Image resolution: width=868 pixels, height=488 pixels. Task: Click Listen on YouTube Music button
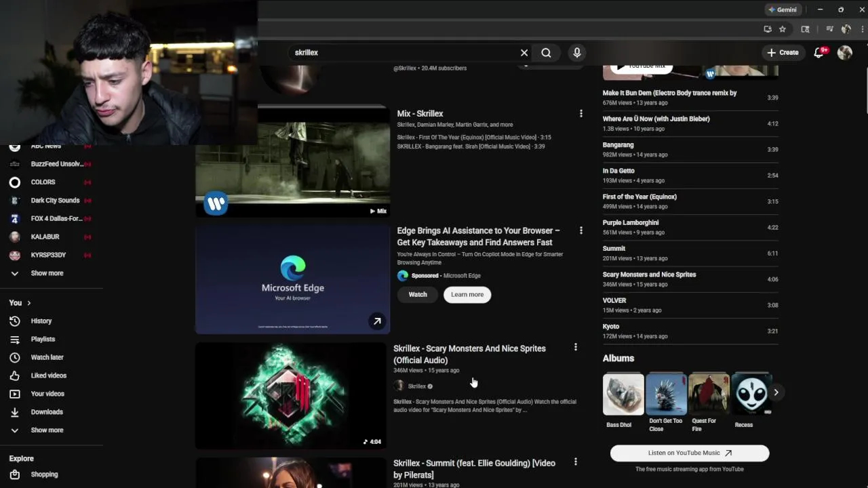point(690,453)
